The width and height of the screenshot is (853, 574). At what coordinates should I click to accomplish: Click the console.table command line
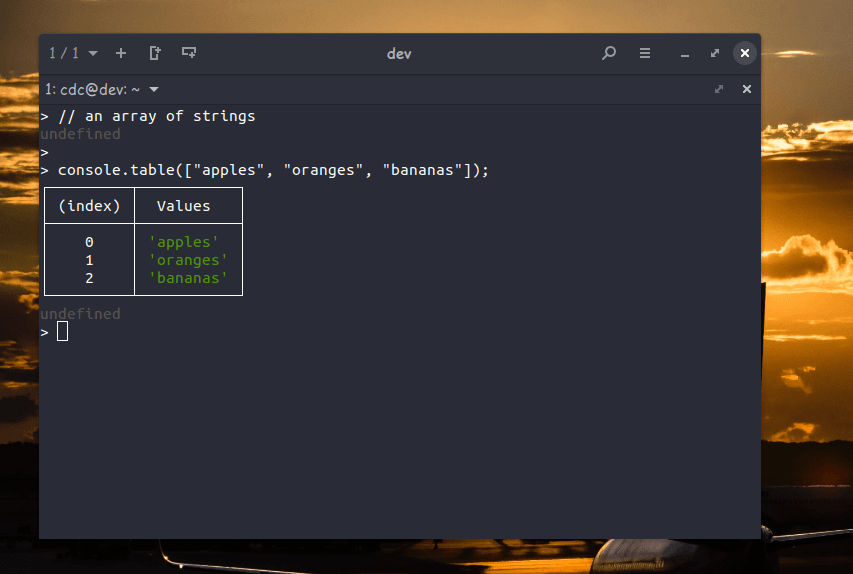click(x=273, y=170)
